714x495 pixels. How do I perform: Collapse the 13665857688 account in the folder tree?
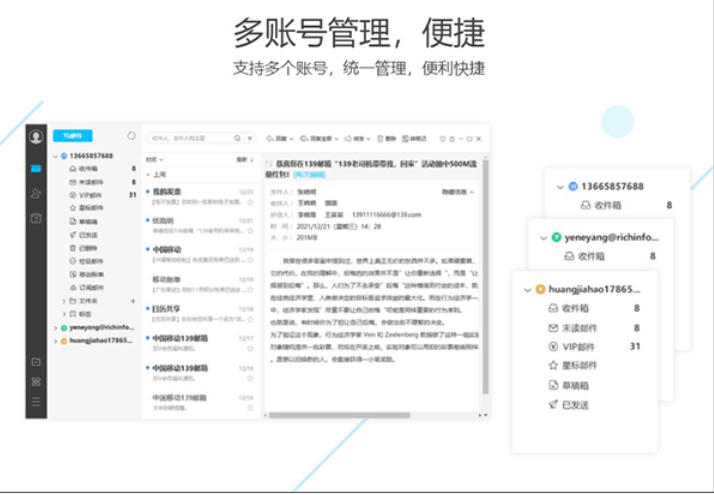tap(56, 156)
